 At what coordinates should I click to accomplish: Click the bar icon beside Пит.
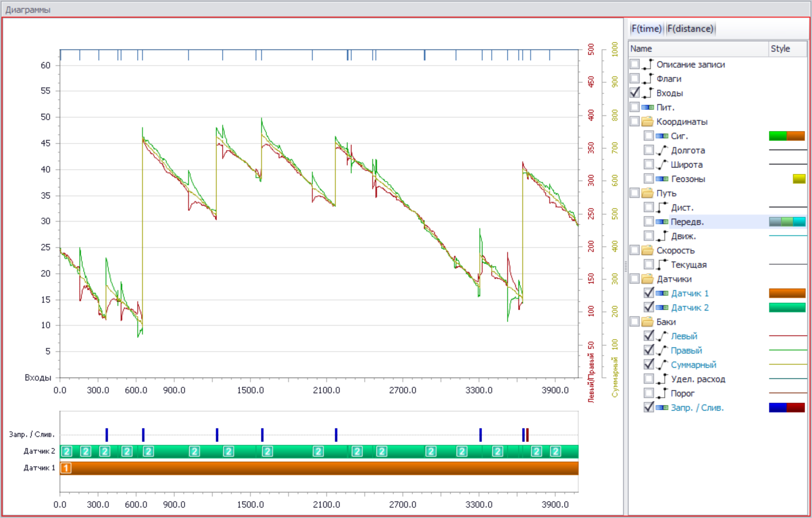647,107
